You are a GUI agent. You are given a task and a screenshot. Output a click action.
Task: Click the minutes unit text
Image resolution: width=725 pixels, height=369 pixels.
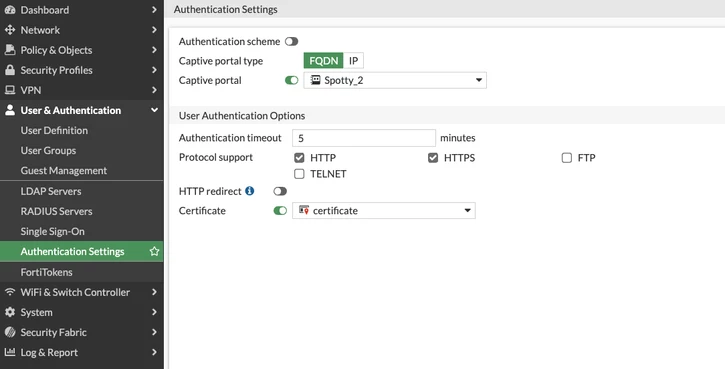point(458,138)
